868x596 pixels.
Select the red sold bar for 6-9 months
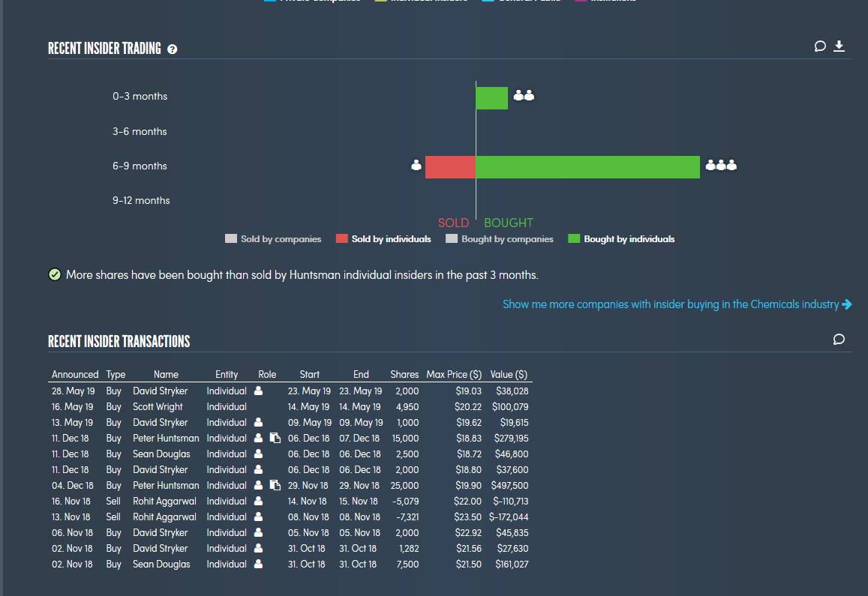[x=450, y=166]
